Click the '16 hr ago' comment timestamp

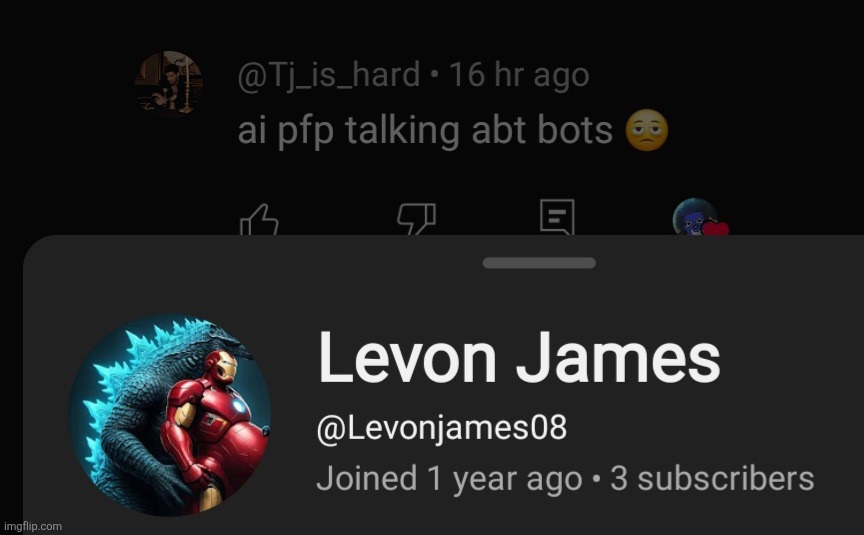(x=519, y=75)
